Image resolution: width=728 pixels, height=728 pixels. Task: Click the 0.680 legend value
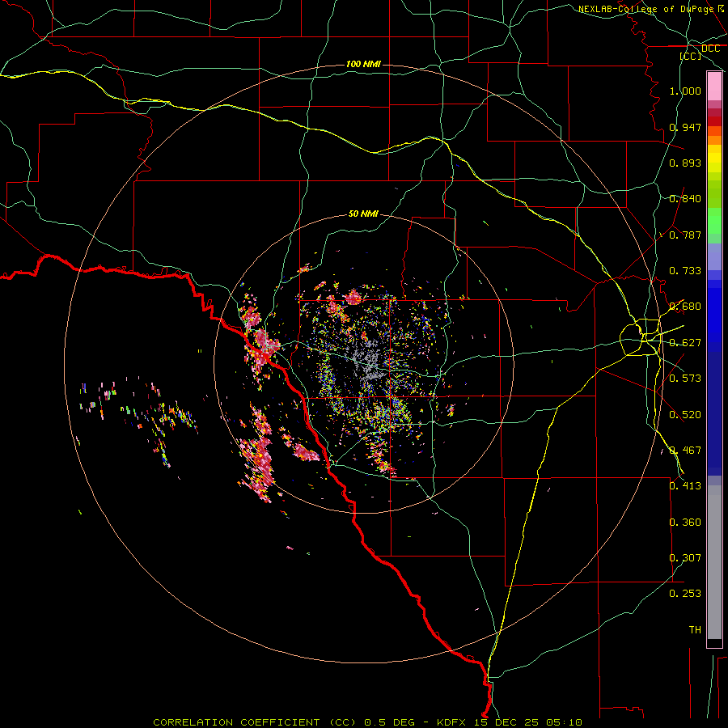(x=685, y=307)
